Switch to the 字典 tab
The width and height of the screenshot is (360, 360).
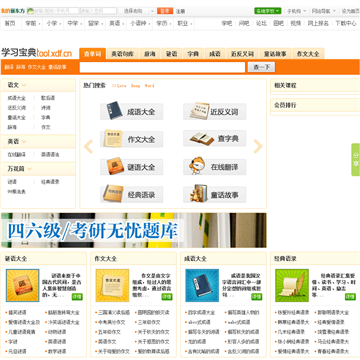click(x=193, y=54)
